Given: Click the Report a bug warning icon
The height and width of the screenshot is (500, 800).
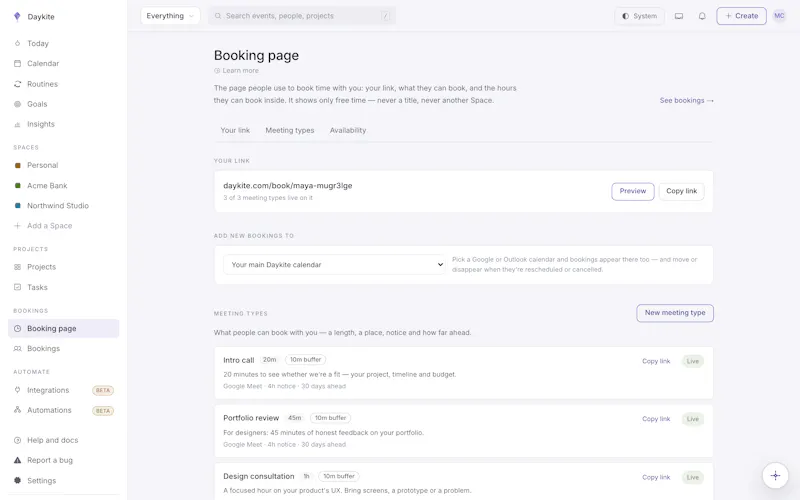Looking at the screenshot, I should click(x=17, y=460).
